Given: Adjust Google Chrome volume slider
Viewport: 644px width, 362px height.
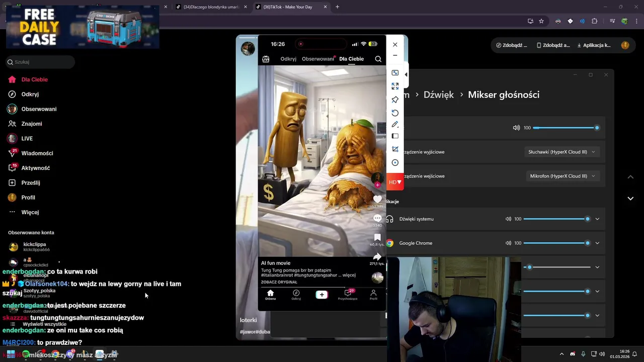Looking at the screenshot, I should point(556,243).
